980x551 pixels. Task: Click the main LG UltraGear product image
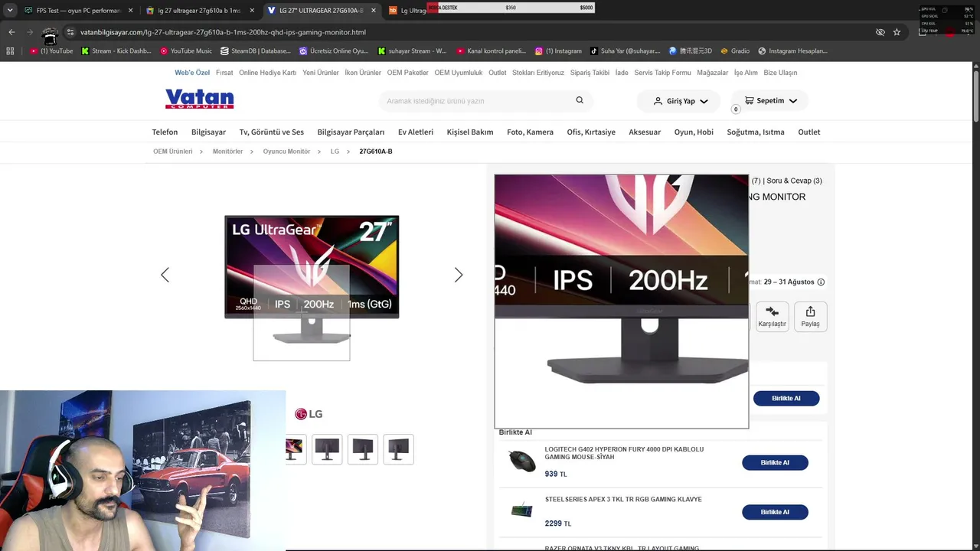(x=312, y=279)
